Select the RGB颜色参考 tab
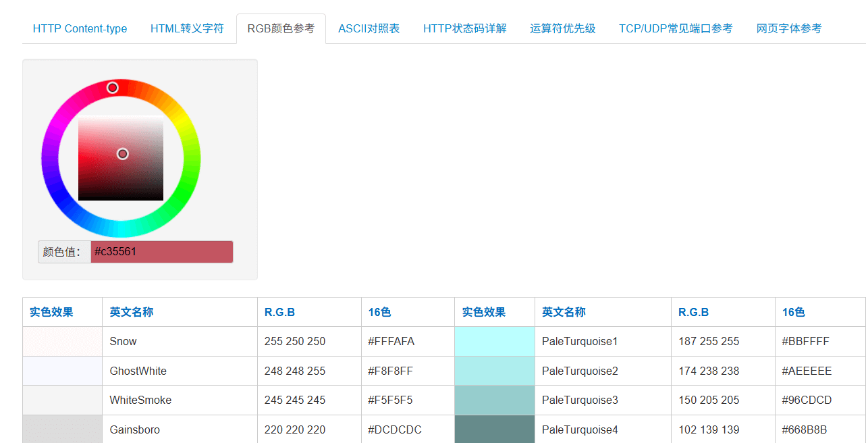This screenshot has height=443, width=868. [x=281, y=28]
